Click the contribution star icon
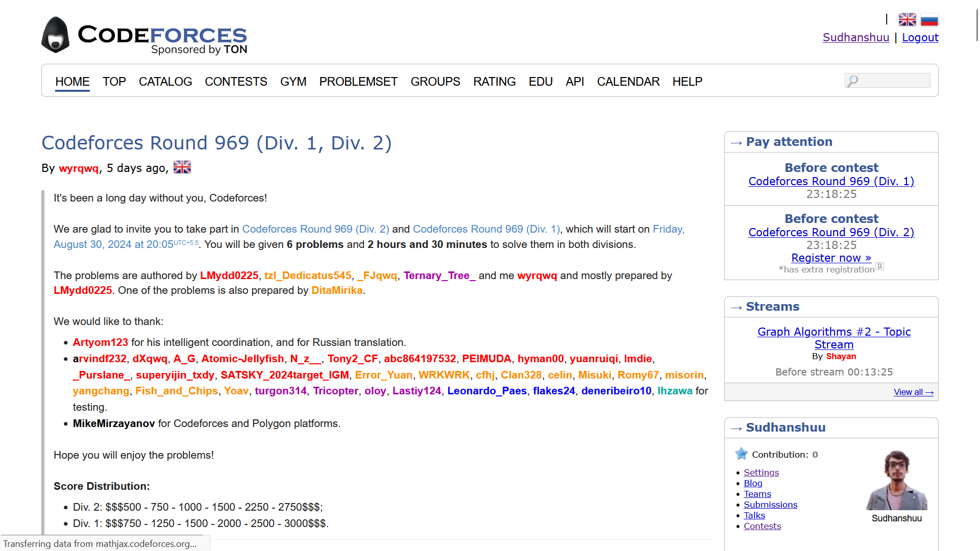Viewport: 980px width, 551px height. [741, 454]
